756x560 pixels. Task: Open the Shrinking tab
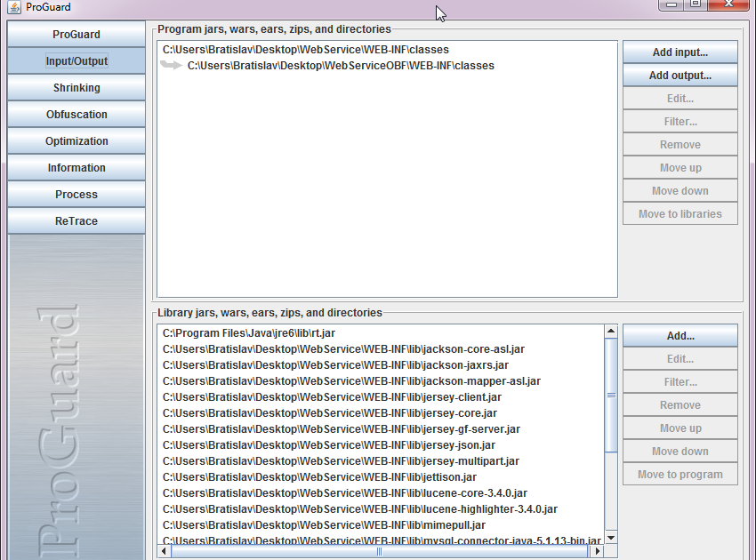point(76,88)
